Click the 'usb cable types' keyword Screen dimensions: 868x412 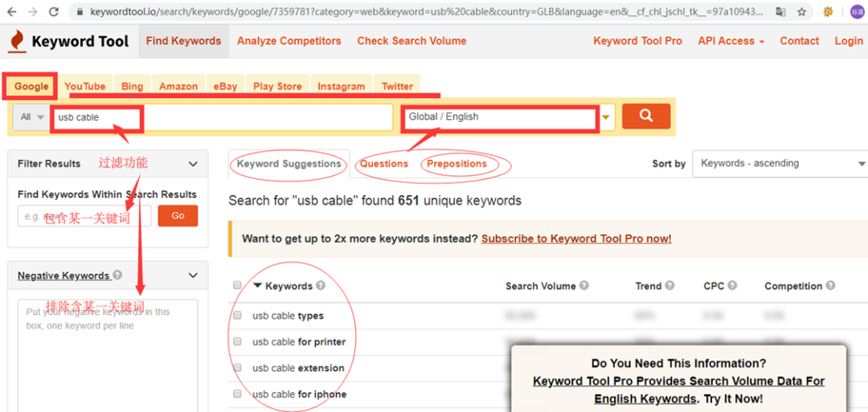(x=288, y=316)
